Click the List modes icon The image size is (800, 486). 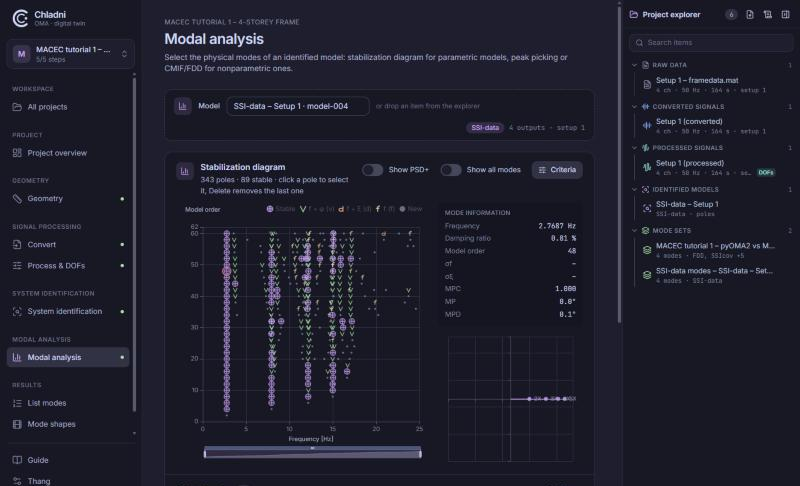pos(17,403)
